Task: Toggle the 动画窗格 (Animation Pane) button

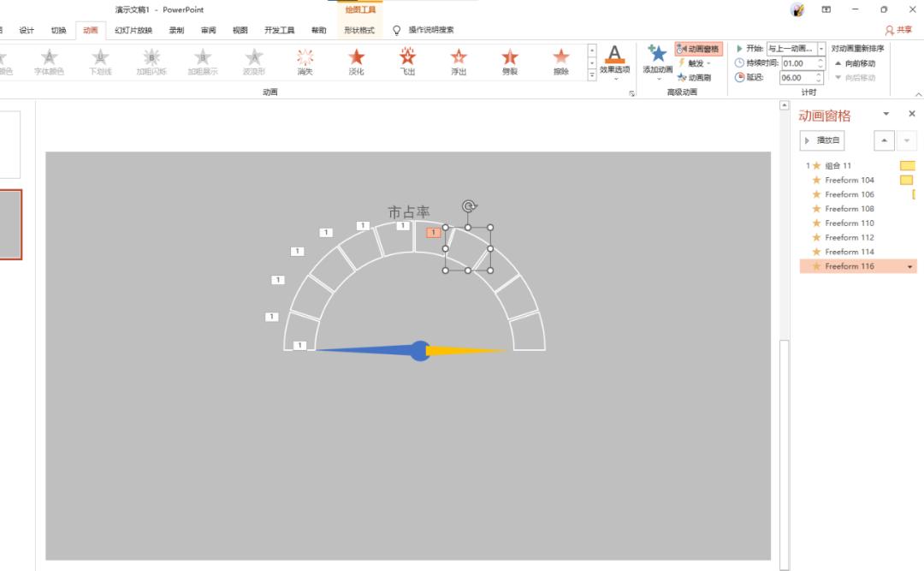Action: (x=698, y=49)
